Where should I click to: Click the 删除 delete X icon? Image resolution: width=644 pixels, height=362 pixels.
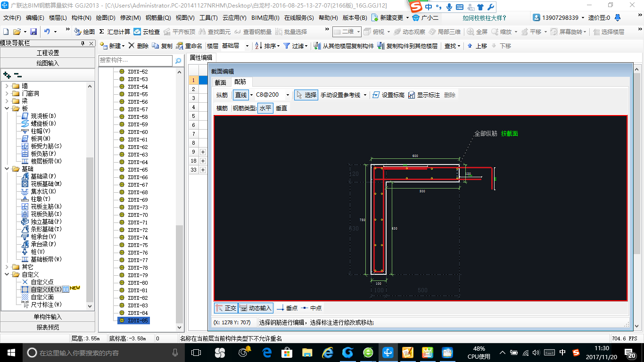click(132, 46)
